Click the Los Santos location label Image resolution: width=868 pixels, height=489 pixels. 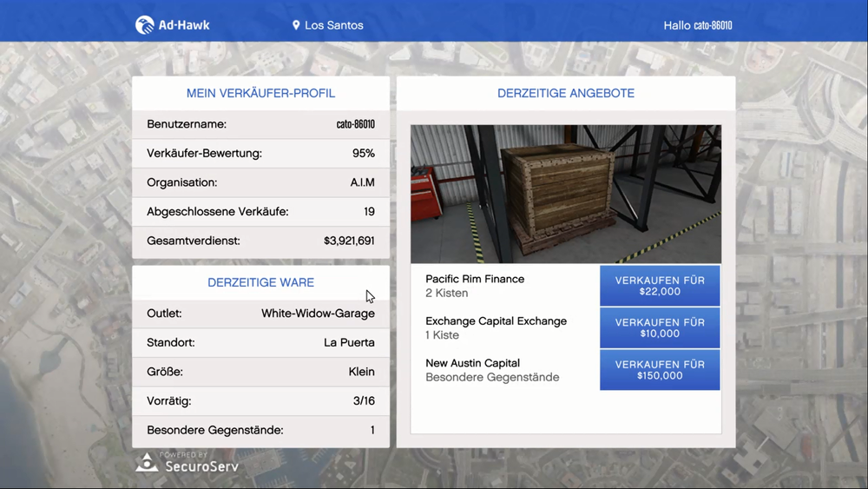pyautogui.click(x=334, y=25)
